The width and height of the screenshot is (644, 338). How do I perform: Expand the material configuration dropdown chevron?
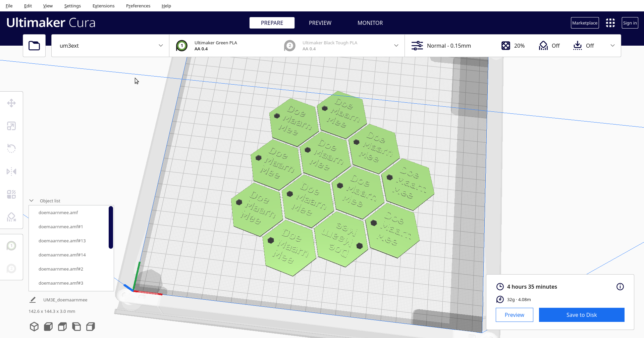[x=396, y=46]
